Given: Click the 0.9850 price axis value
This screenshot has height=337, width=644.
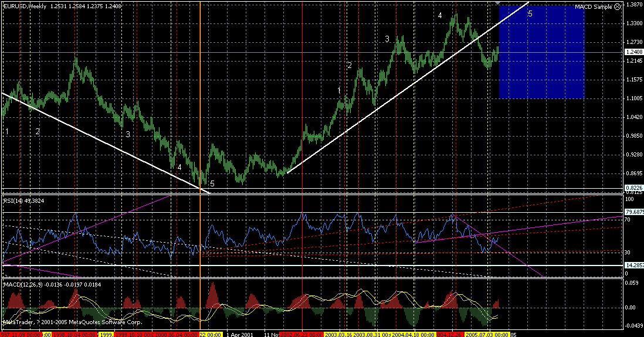Looking at the screenshot, I should coord(634,136).
